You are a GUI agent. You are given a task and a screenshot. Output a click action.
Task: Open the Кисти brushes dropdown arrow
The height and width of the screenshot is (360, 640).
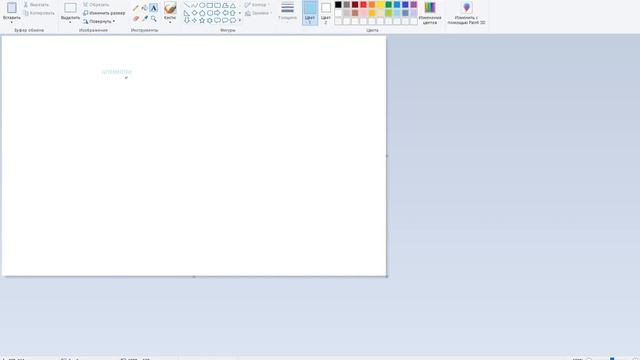click(170, 22)
